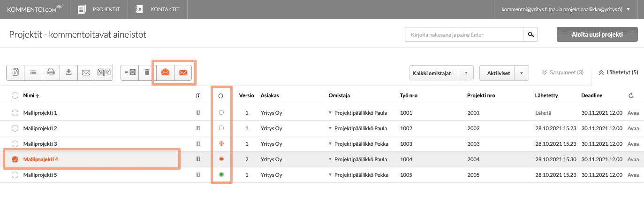Click the refresh icon in table header

(631, 96)
